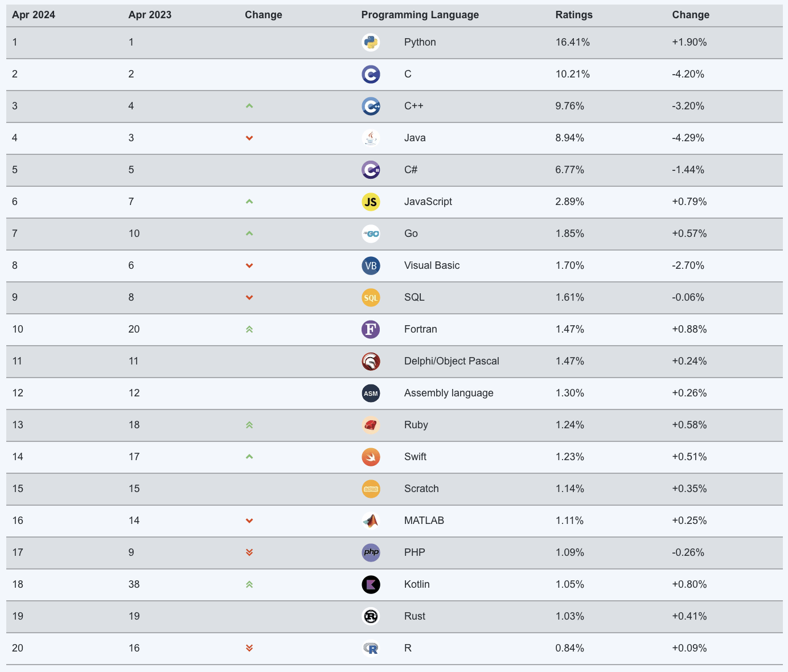Click the MATLAB language name
The width and height of the screenshot is (788, 672).
pyautogui.click(x=424, y=521)
